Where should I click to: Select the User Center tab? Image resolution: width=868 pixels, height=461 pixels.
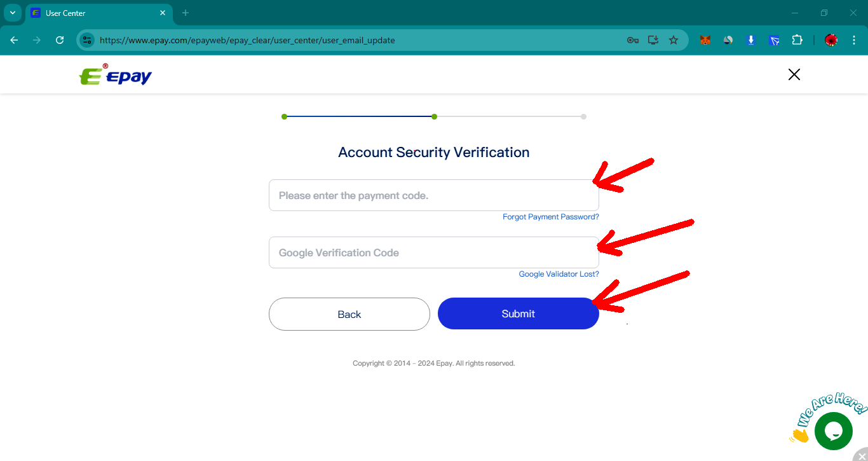pyautogui.click(x=95, y=13)
